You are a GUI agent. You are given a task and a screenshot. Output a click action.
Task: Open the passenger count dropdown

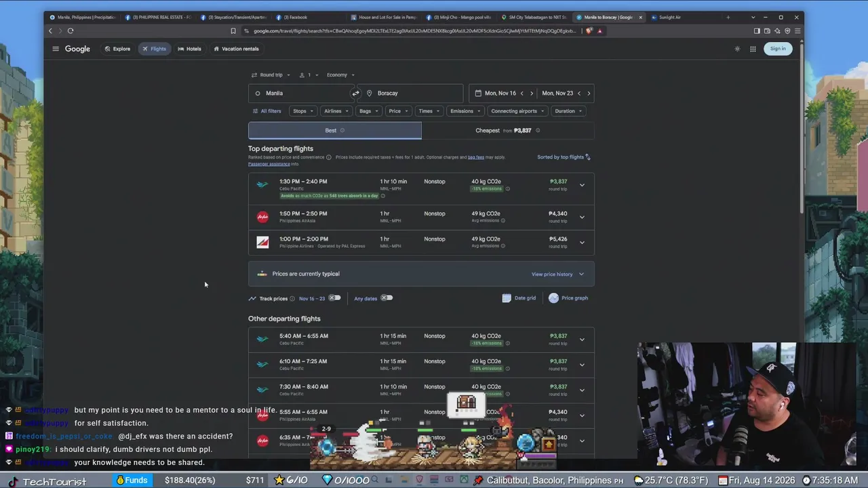(309, 75)
